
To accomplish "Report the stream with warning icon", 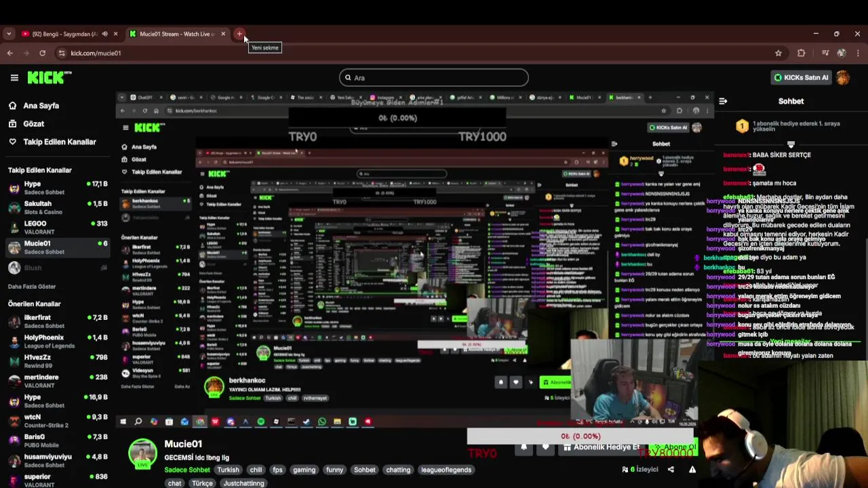I will pyautogui.click(x=692, y=469).
